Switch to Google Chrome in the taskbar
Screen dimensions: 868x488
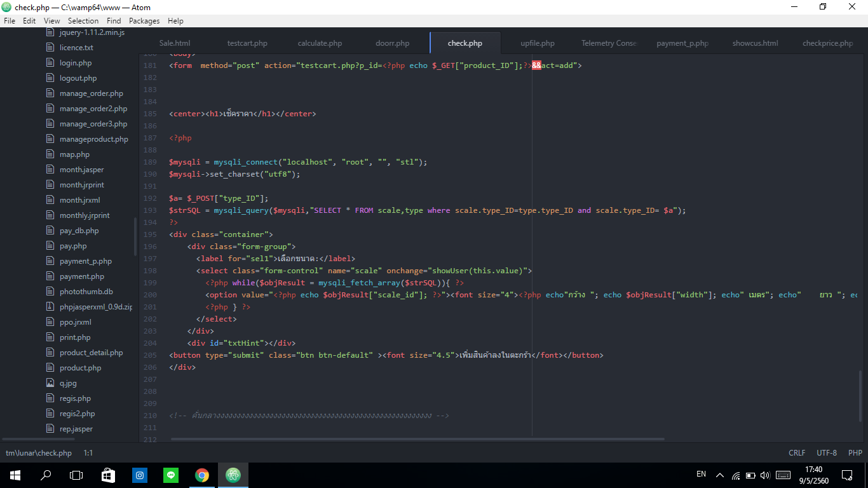[202, 475]
